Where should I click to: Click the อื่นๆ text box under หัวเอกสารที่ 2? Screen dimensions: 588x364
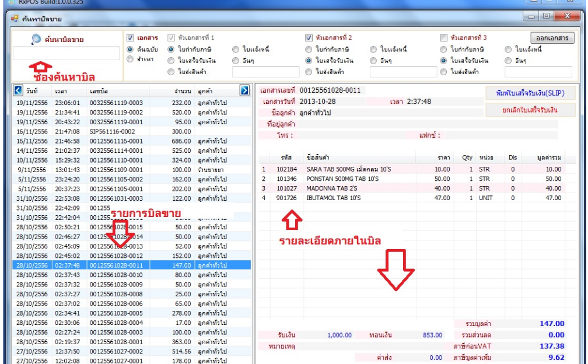coord(404,72)
